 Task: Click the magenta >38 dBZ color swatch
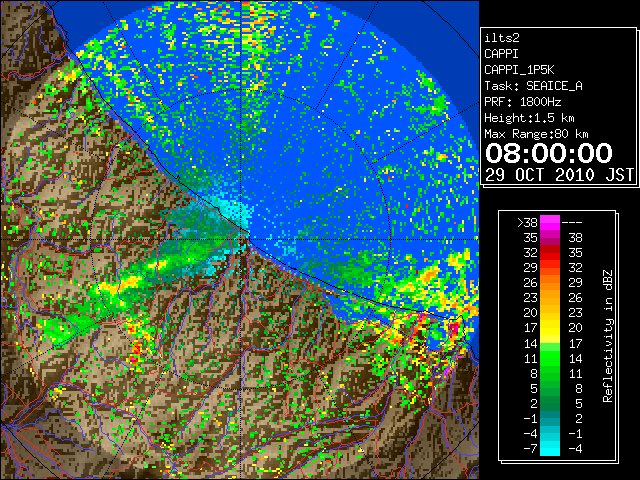(x=550, y=223)
